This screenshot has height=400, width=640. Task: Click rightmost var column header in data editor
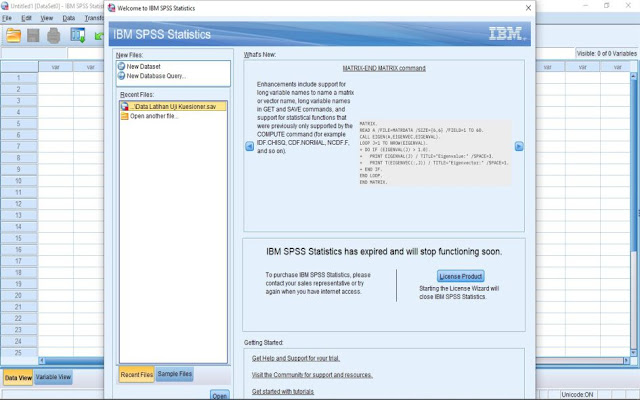[x=618, y=67]
